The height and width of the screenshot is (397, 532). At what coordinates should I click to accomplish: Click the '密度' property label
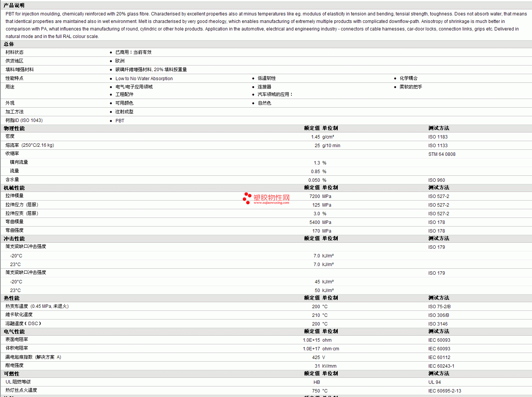coord(10,136)
